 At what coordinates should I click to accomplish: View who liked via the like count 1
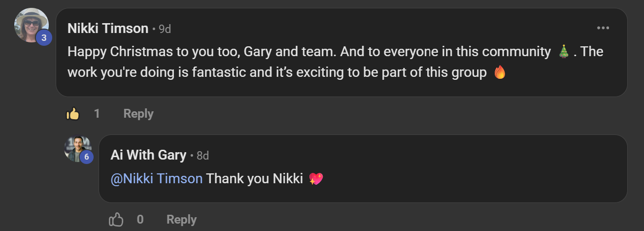97,114
